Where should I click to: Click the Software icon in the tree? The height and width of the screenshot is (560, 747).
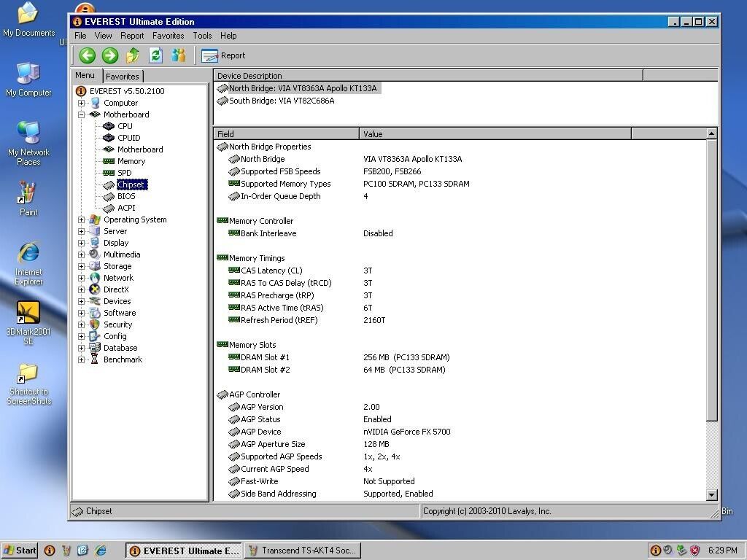pos(95,313)
